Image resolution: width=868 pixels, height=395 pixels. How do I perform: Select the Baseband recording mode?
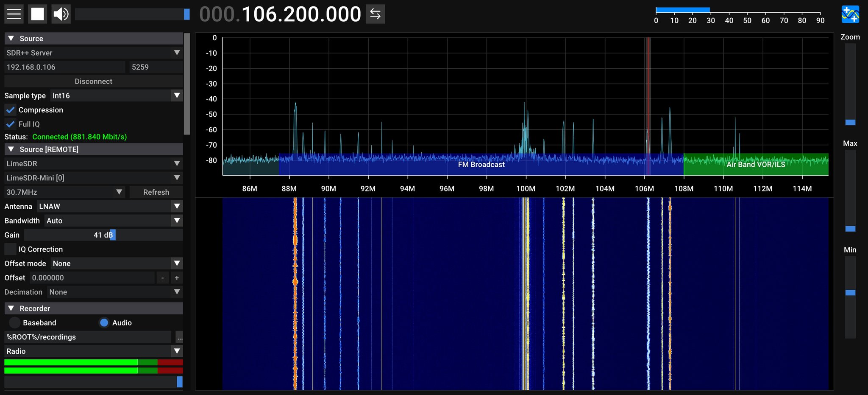14,322
